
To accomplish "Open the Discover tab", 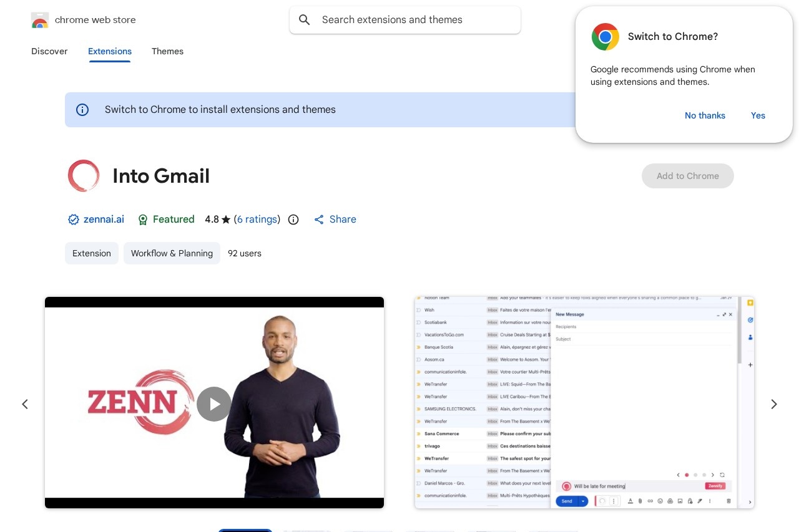I will pyautogui.click(x=49, y=51).
